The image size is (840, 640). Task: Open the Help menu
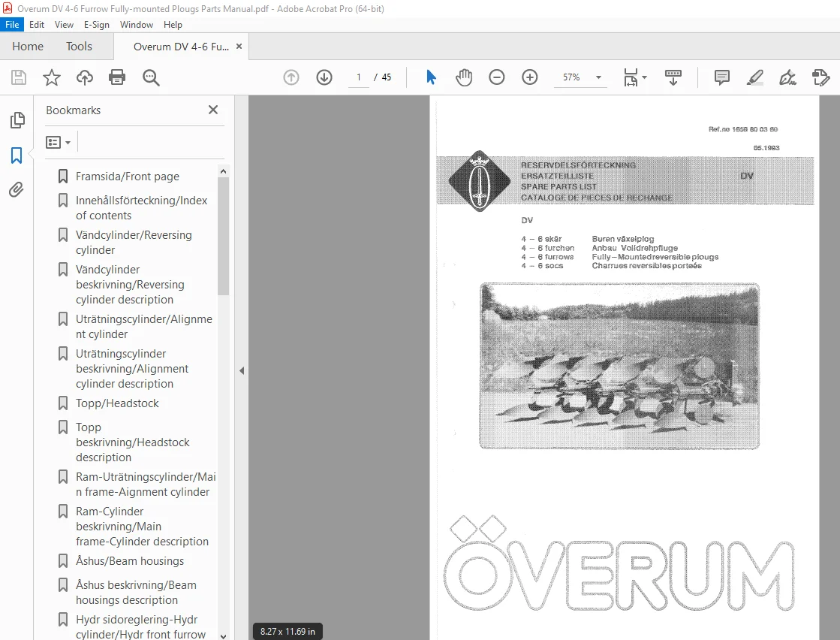[x=173, y=25]
